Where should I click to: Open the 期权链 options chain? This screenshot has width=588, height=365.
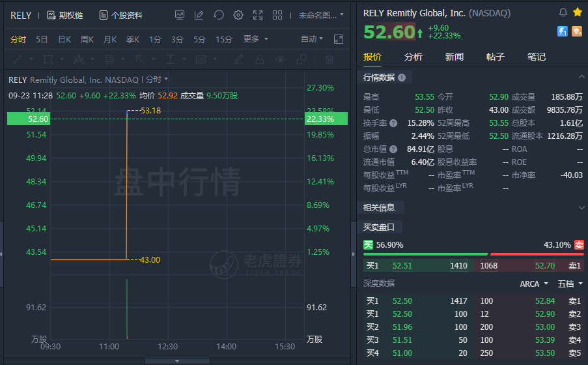(x=64, y=16)
